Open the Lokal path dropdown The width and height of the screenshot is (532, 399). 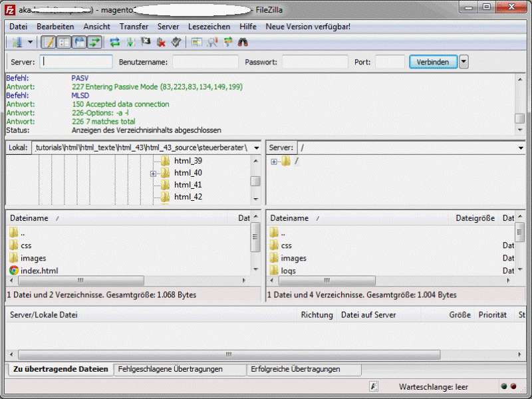pyautogui.click(x=257, y=148)
